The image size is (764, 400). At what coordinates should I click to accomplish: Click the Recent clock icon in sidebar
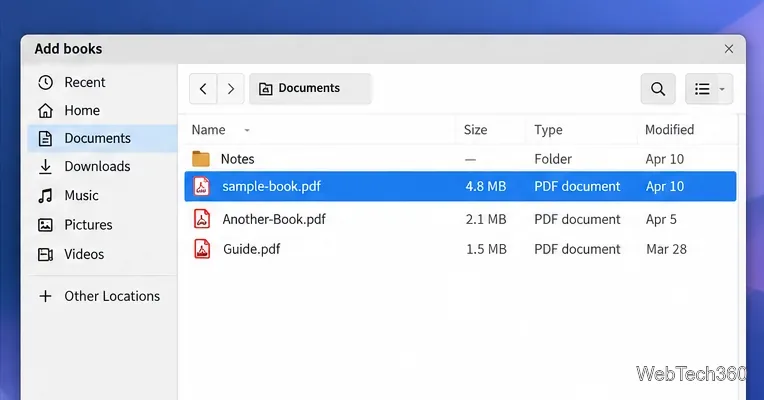pos(45,82)
